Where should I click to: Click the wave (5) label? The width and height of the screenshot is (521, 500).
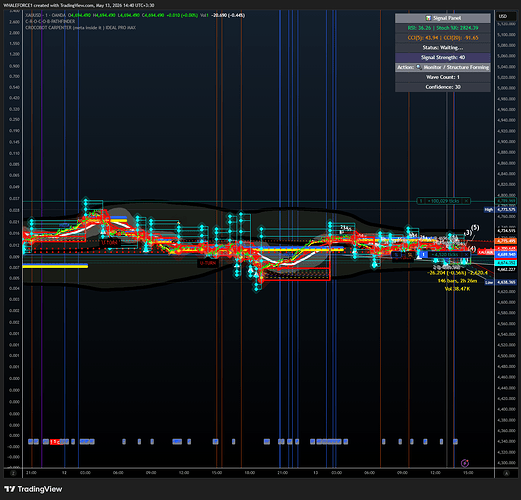475,228
